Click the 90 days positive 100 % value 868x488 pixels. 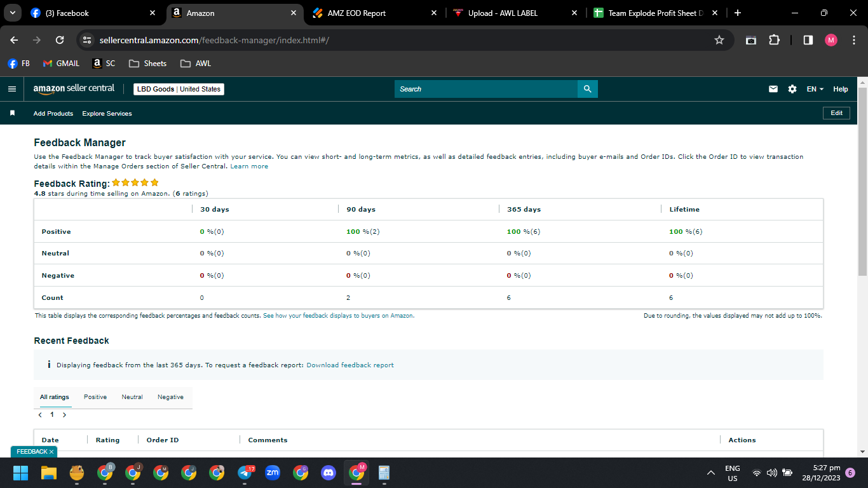[363, 232]
